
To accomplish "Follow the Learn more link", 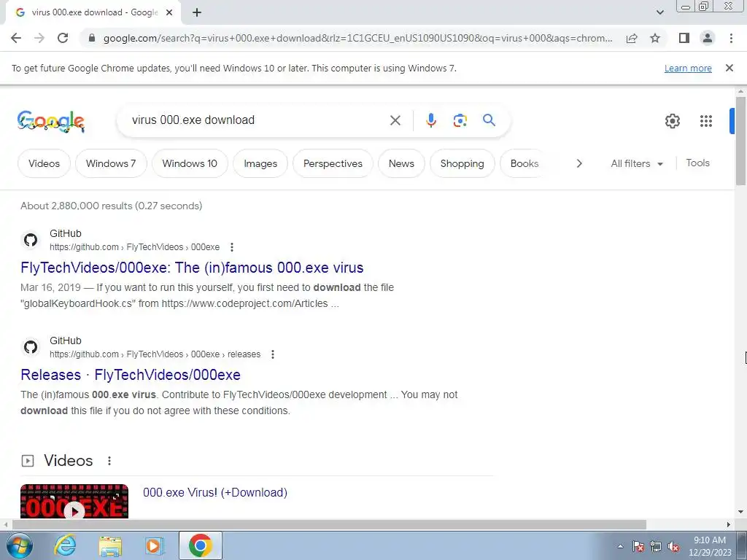I will point(688,68).
